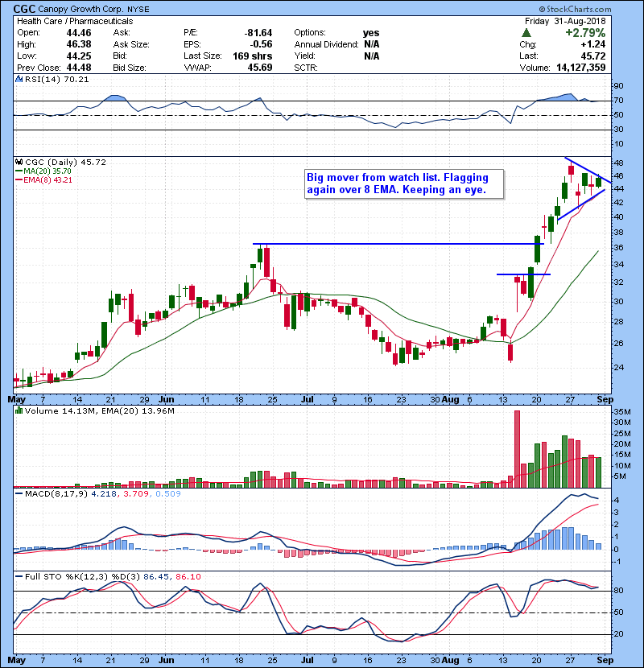Click the green up-triangle beside +2.79%
Screen dimensions: 644x668
[526, 33]
